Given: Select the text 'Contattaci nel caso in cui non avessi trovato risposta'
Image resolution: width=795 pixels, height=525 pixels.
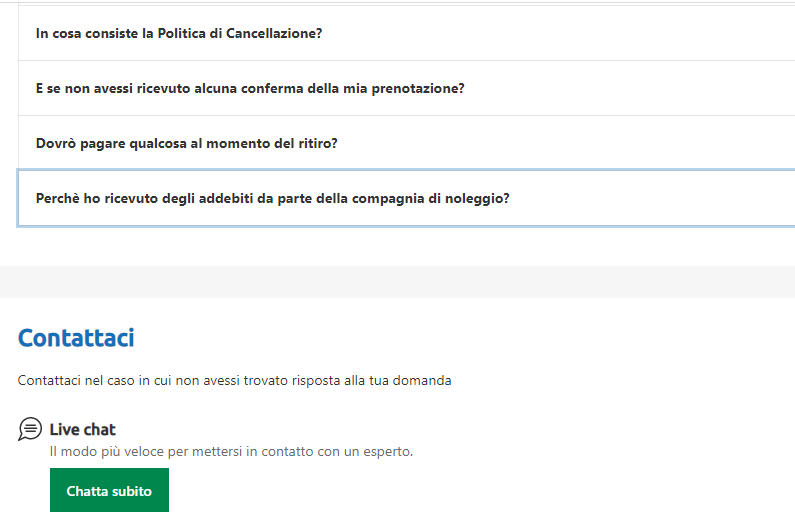Looking at the screenshot, I should click(179, 380).
